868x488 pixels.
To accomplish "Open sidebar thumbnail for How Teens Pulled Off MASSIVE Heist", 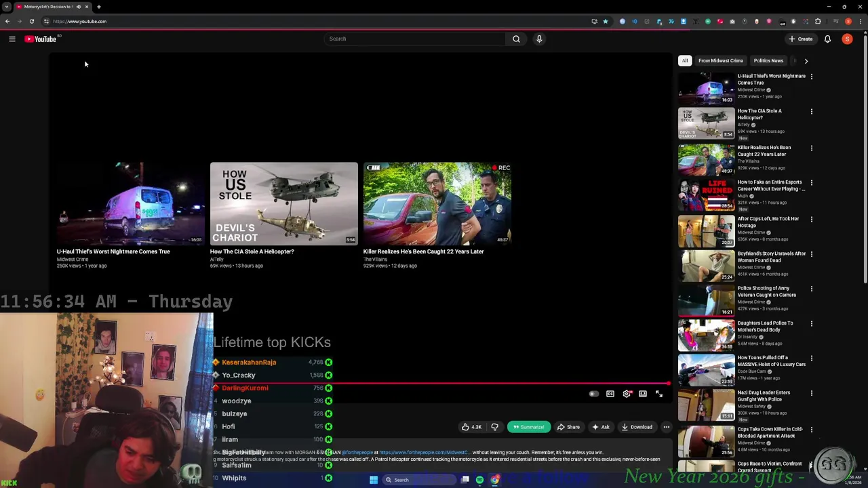I will 707,371.
